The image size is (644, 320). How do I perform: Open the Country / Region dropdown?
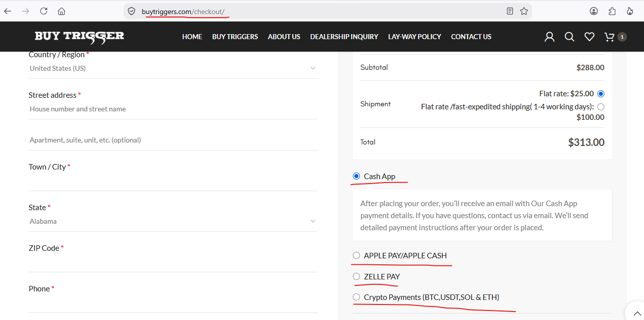pos(173,68)
